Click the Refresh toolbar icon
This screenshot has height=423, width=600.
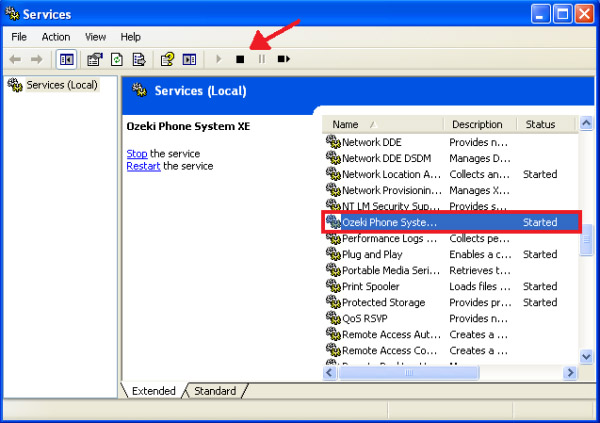[x=117, y=59]
